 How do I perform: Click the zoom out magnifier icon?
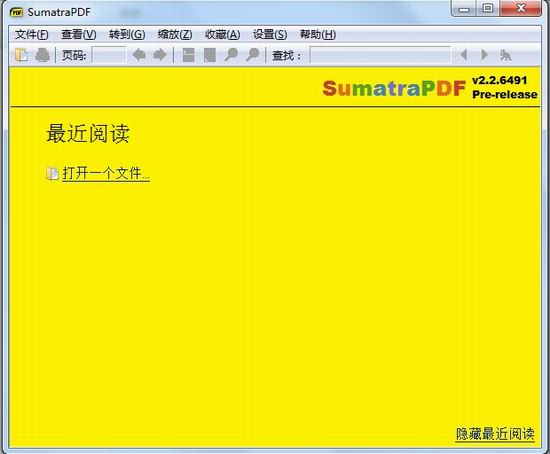tap(231, 55)
